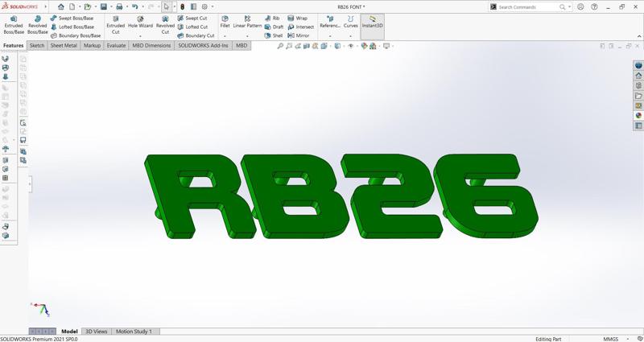The width and height of the screenshot is (644, 342).
Task: Switch to the Model bottom tab
Action: (69, 332)
